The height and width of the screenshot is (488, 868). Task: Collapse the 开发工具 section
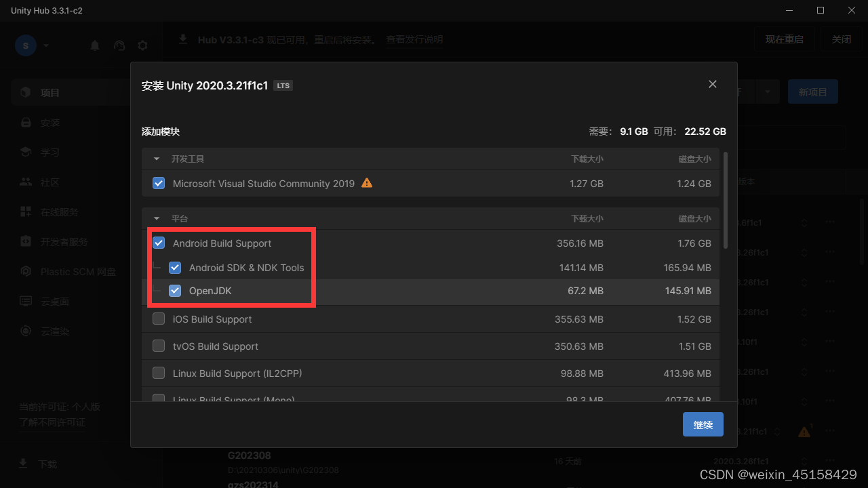coord(157,159)
